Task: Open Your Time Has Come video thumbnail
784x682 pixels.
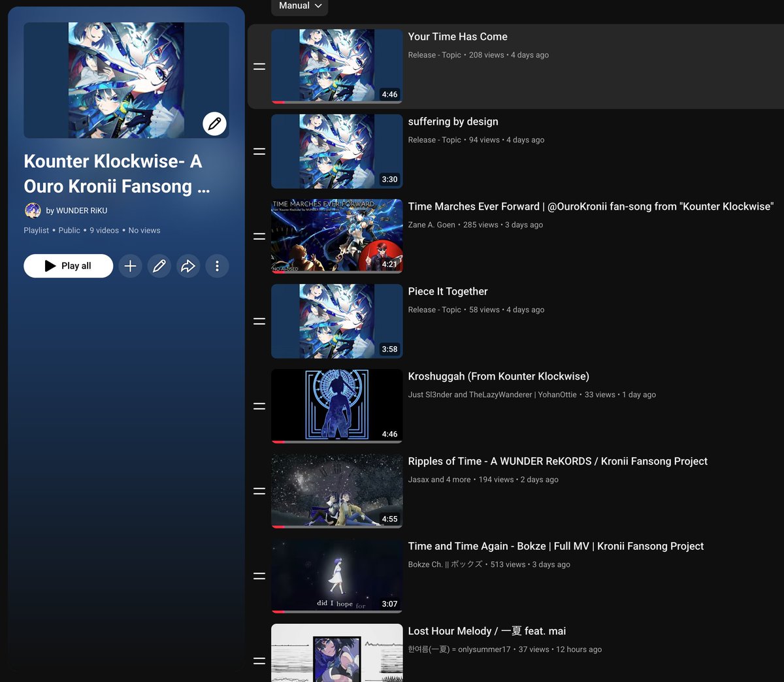Action: (x=336, y=67)
